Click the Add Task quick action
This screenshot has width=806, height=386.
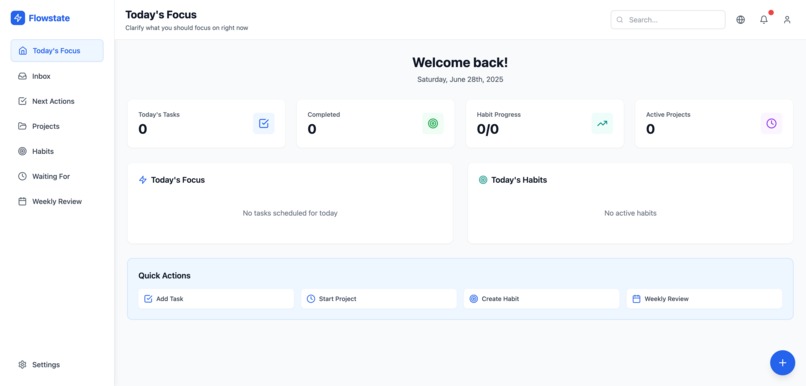pos(216,299)
